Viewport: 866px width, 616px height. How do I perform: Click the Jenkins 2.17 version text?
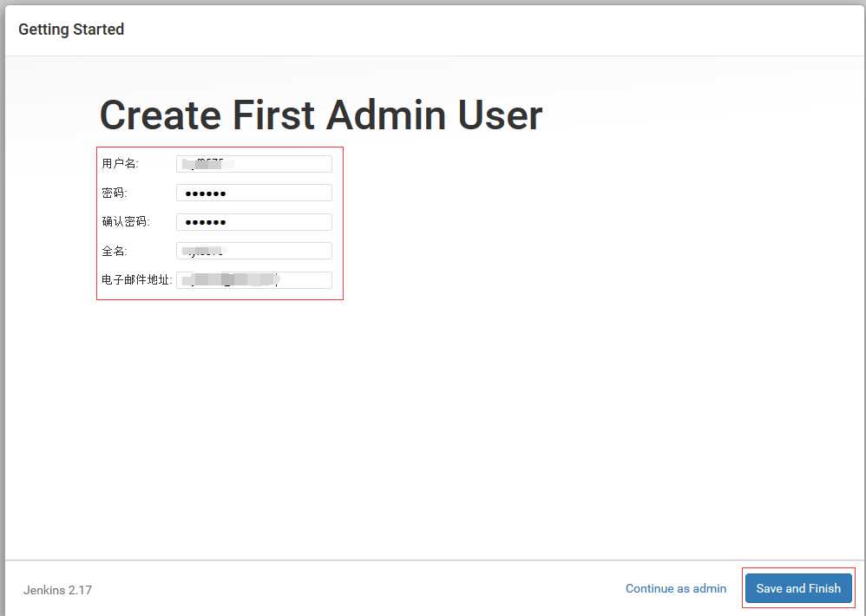[57, 590]
